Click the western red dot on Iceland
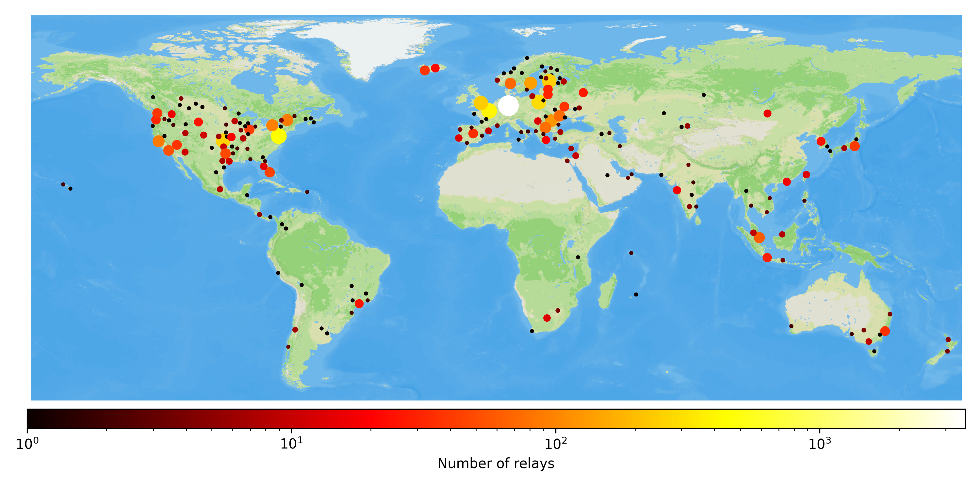 click(x=425, y=70)
